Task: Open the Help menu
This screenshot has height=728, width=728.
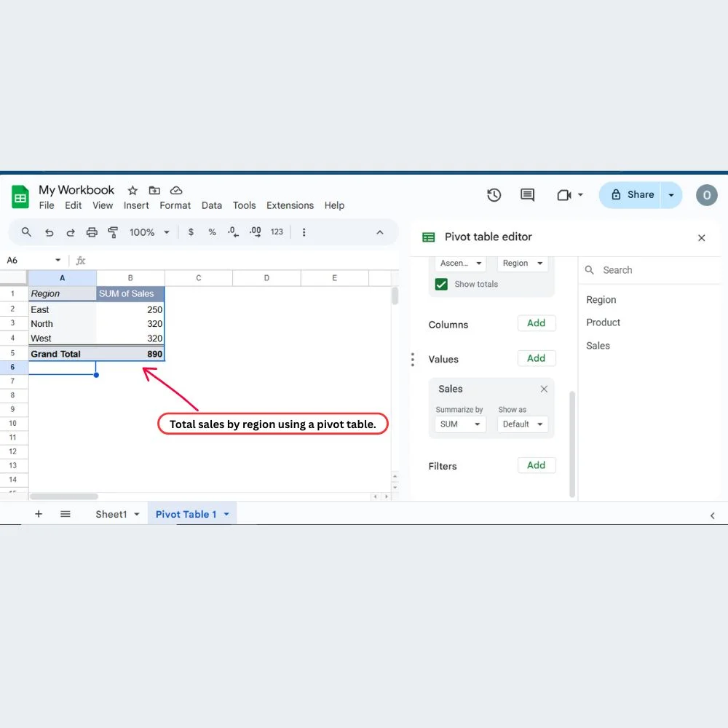Action: click(x=334, y=205)
